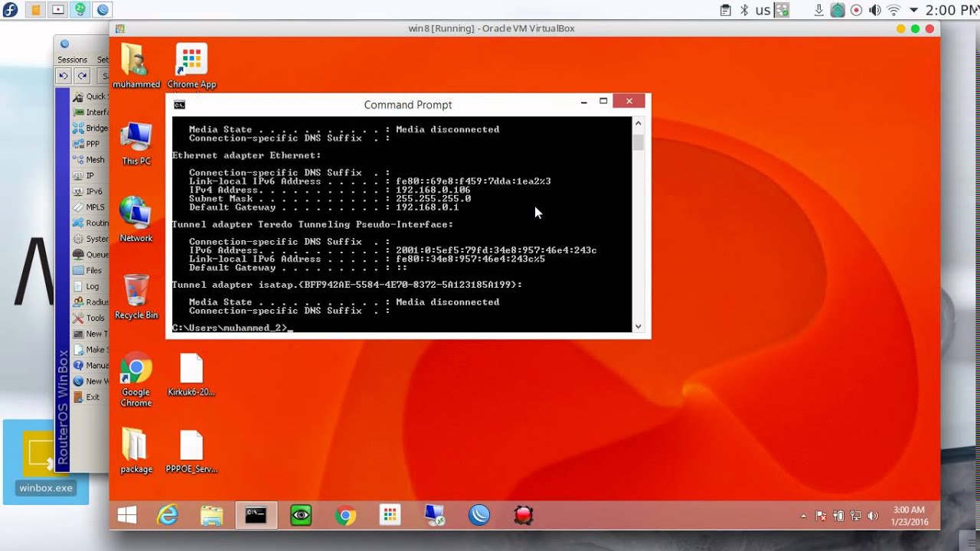Screen dimensions: 980x551
Task: Select the Kirkuk6-20 file on desktop
Action: click(191, 375)
